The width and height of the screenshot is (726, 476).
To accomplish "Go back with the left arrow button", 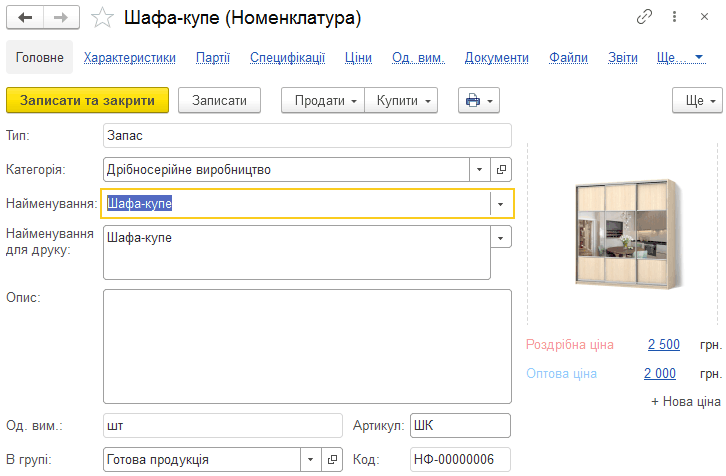I will click(x=25, y=18).
